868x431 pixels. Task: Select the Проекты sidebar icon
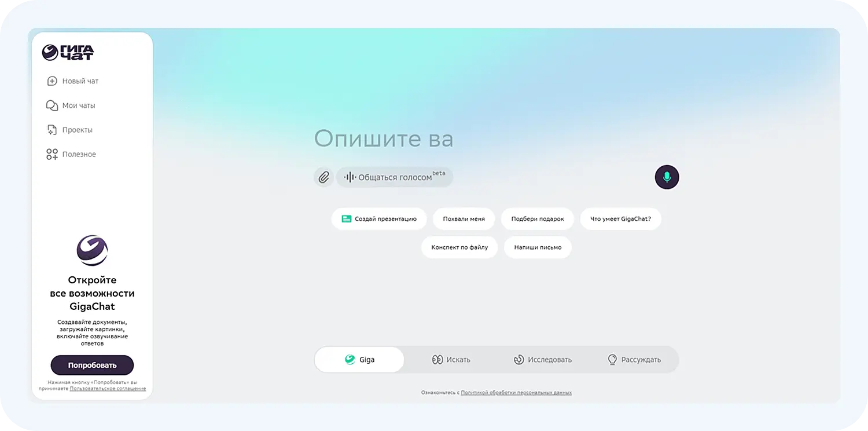52,129
